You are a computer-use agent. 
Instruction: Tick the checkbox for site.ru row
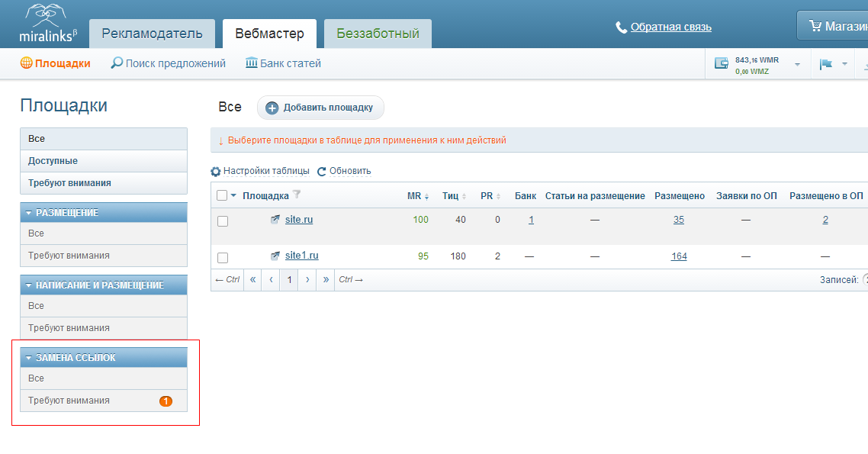(x=223, y=221)
